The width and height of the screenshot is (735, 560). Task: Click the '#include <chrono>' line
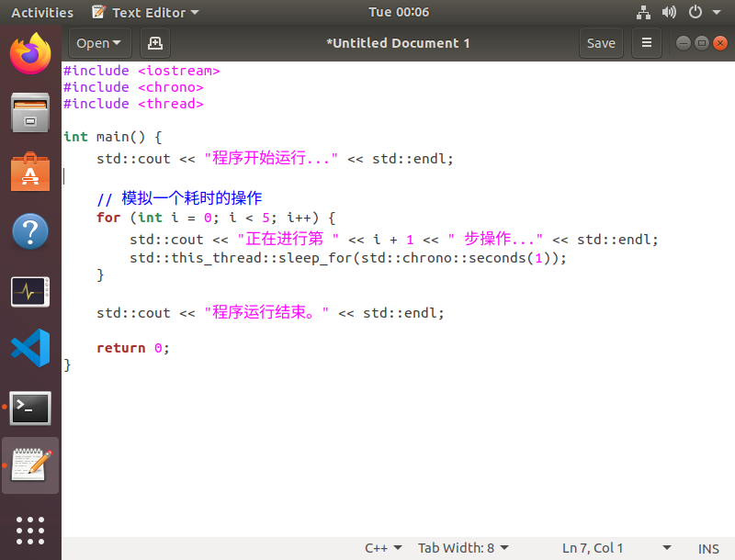133,87
